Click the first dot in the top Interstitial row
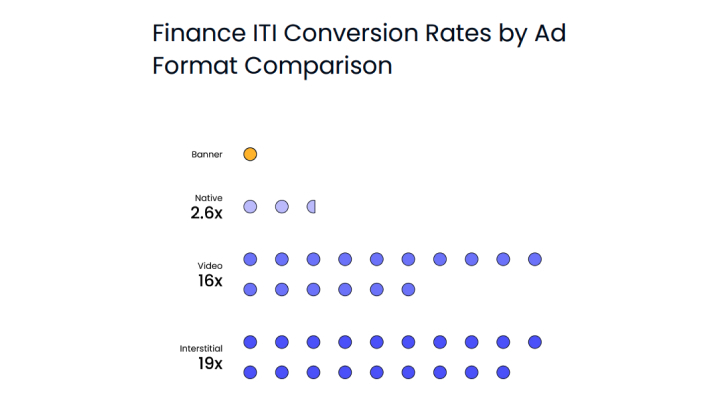713x401 pixels. point(250,342)
